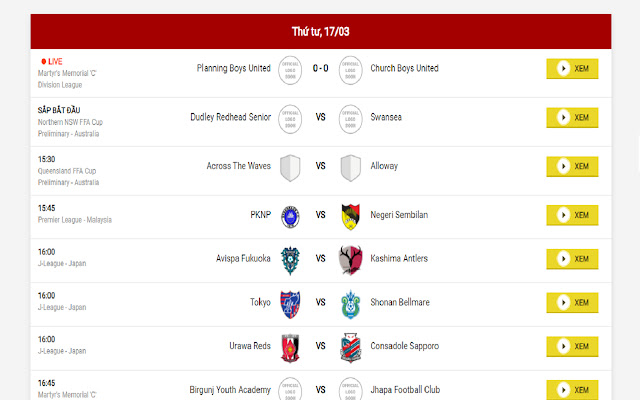Open the Kashima Antlers team name link
This screenshot has width=640, height=400.
pos(399,258)
